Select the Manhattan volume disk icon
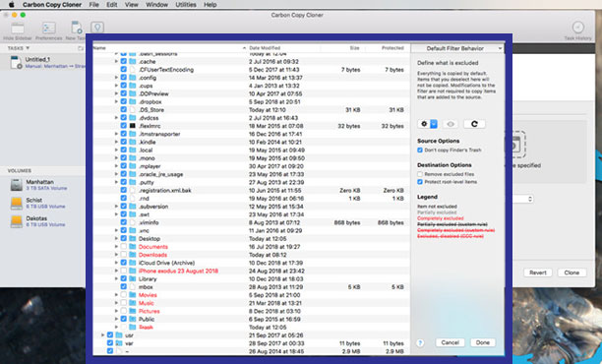Viewport: 602px width, 364px height. pyautogui.click(x=17, y=185)
